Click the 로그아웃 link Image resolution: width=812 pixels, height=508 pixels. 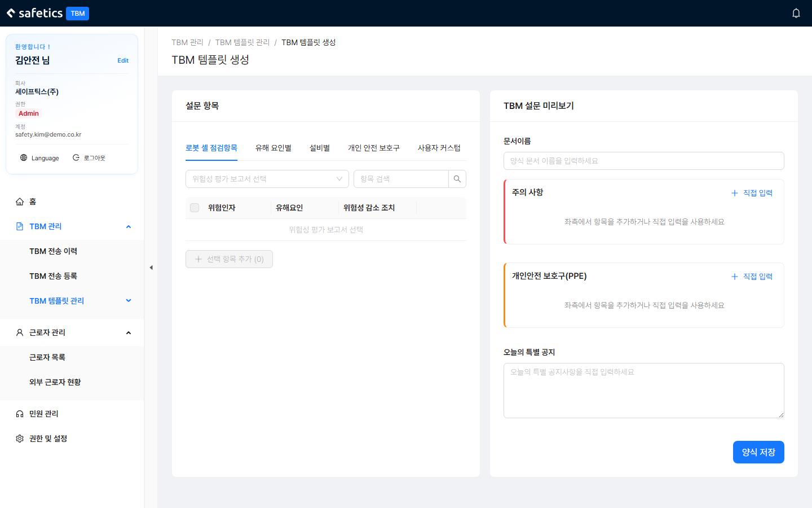(95, 158)
